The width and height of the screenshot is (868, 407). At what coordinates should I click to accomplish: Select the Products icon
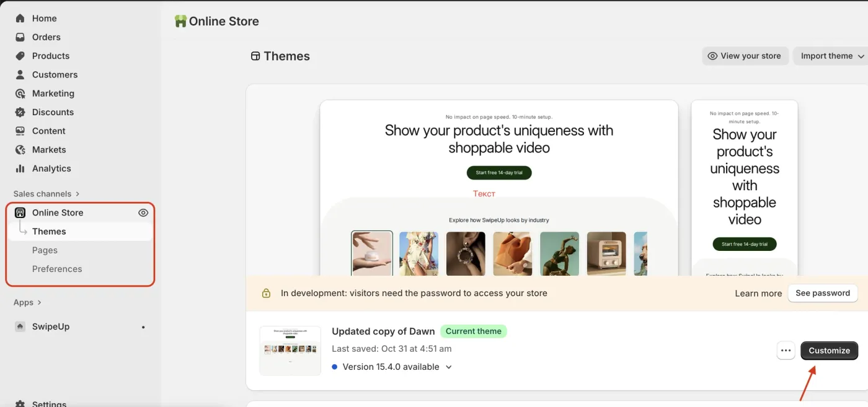20,55
